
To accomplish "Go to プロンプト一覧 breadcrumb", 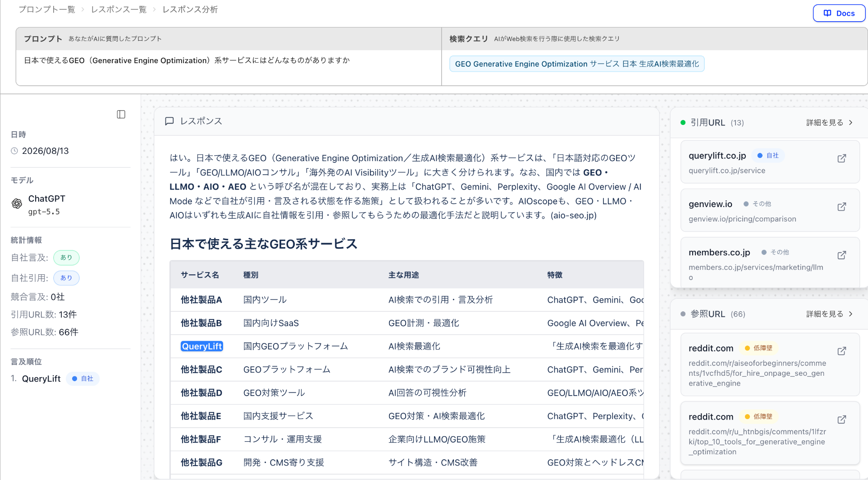I will pyautogui.click(x=47, y=9).
